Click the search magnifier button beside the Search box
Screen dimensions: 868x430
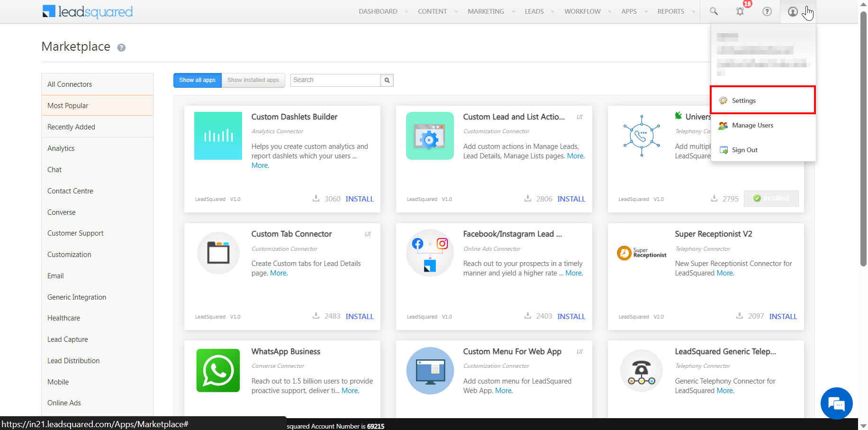(x=387, y=80)
